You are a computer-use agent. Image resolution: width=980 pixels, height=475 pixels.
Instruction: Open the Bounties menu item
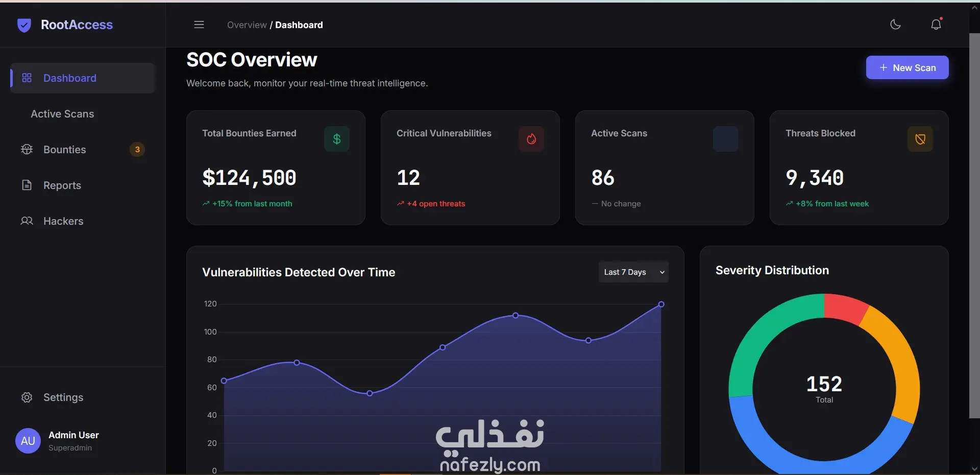pos(83,150)
